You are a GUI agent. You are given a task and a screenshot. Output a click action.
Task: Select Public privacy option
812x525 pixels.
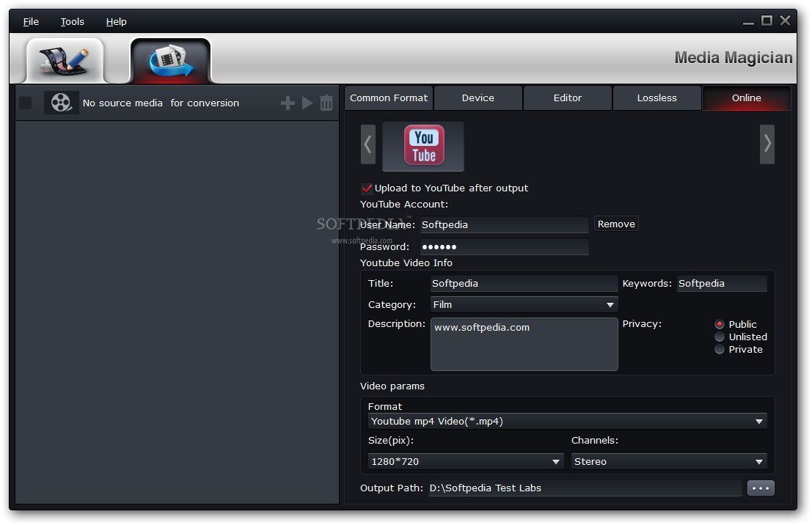click(720, 324)
